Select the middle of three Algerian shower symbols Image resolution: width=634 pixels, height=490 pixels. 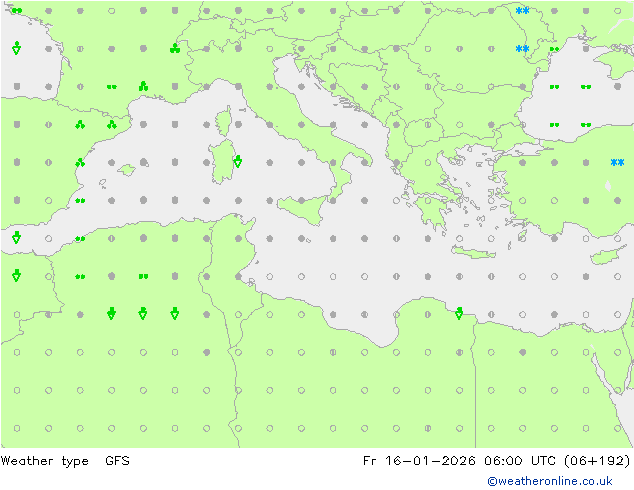(x=143, y=313)
